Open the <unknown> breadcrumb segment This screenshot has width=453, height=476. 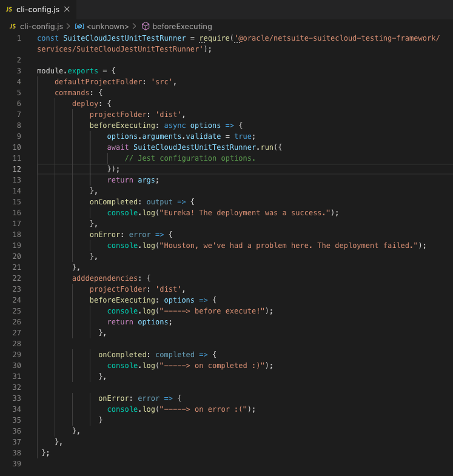[x=107, y=27]
